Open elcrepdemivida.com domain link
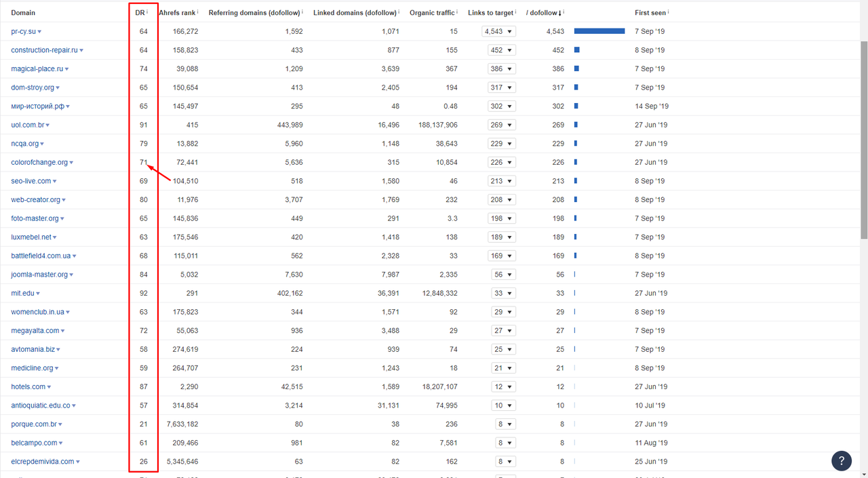Viewport: 868px width, 478px height. pyautogui.click(x=42, y=462)
